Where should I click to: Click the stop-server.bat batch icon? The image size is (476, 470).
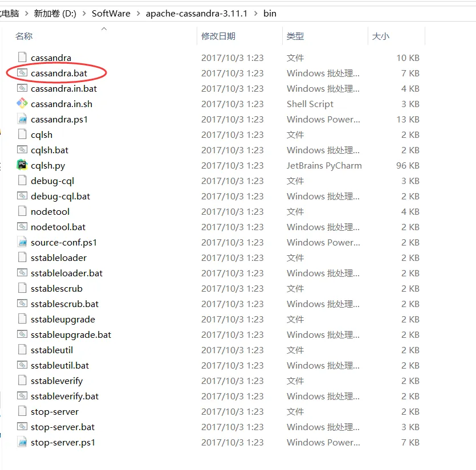(22, 426)
